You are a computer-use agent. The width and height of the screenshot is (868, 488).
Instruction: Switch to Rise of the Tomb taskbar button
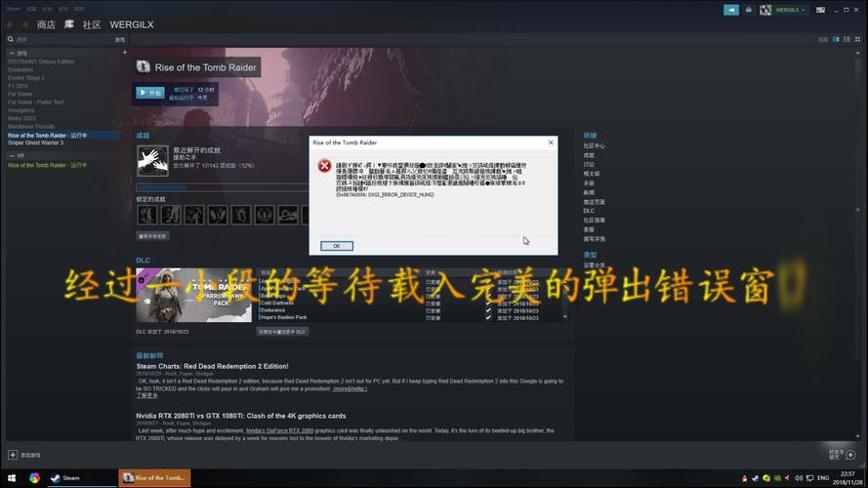tap(155, 478)
